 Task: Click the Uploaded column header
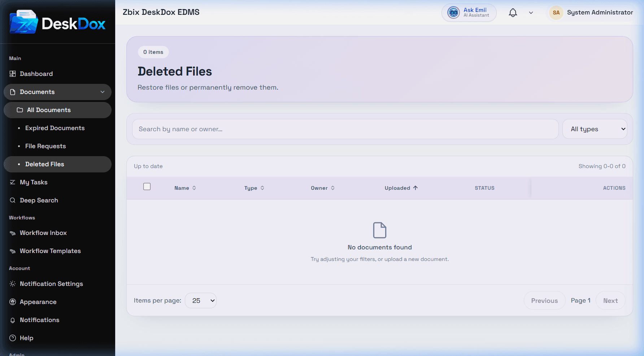(x=401, y=188)
